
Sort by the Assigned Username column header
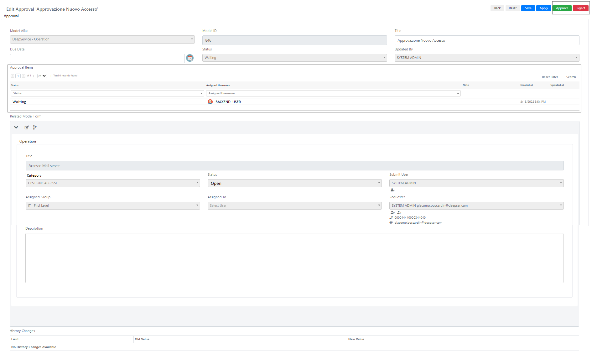tap(218, 85)
